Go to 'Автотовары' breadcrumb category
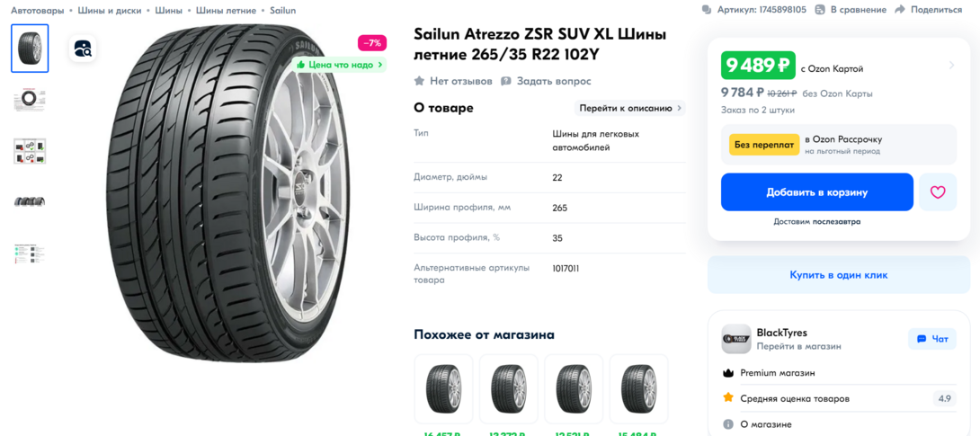The width and height of the screenshot is (980, 436). pyautogui.click(x=38, y=10)
